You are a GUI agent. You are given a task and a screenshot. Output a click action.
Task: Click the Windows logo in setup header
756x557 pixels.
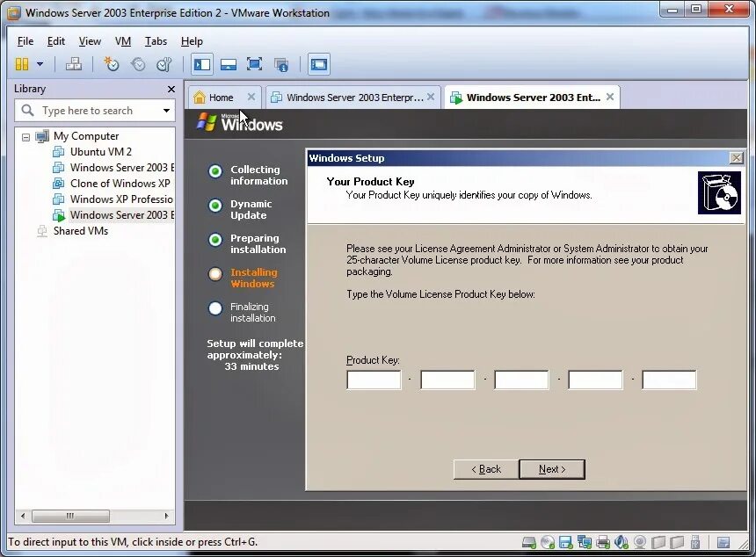pos(240,123)
